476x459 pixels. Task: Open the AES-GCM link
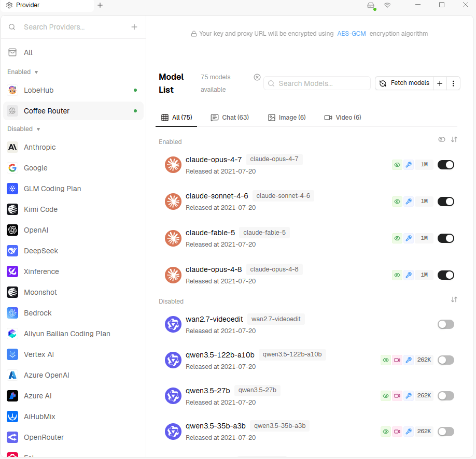pos(351,34)
